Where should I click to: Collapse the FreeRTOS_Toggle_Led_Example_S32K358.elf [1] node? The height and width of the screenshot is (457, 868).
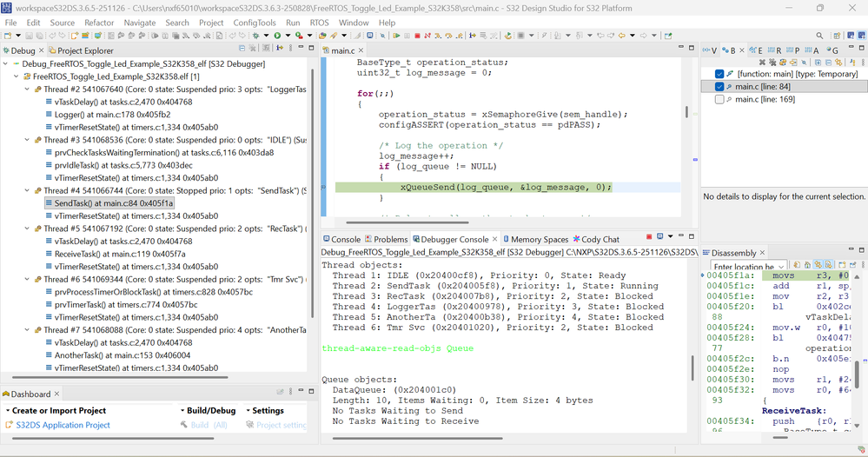pyautogui.click(x=16, y=76)
